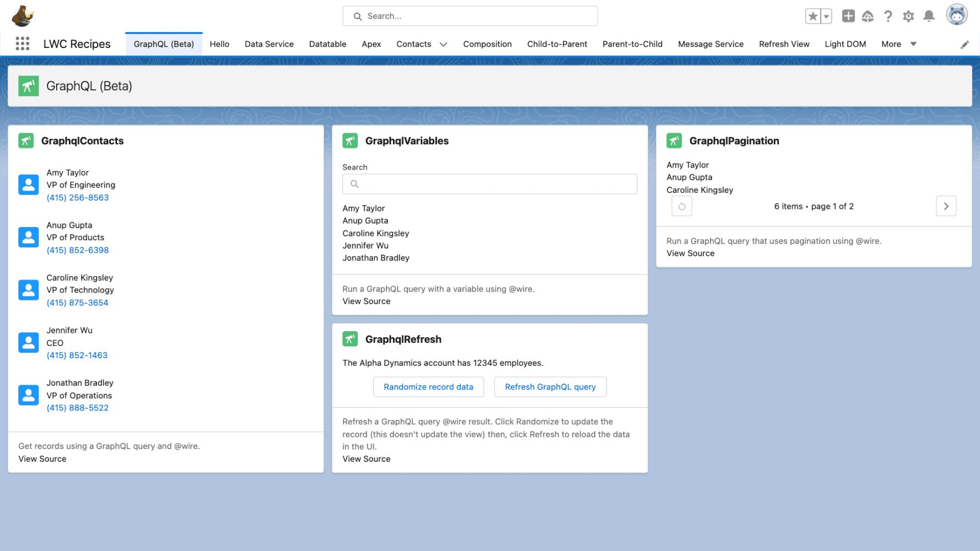Focus the global Search field

(x=470, y=16)
